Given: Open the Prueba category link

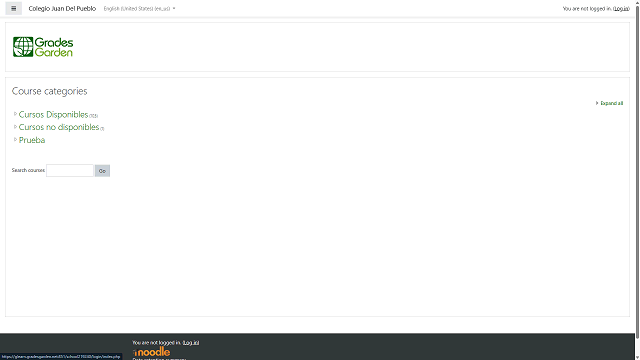Looking at the screenshot, I should (32, 140).
